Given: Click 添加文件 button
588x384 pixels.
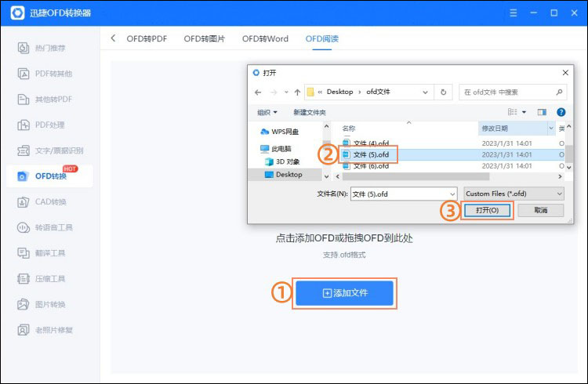Looking at the screenshot, I should pos(344,293).
